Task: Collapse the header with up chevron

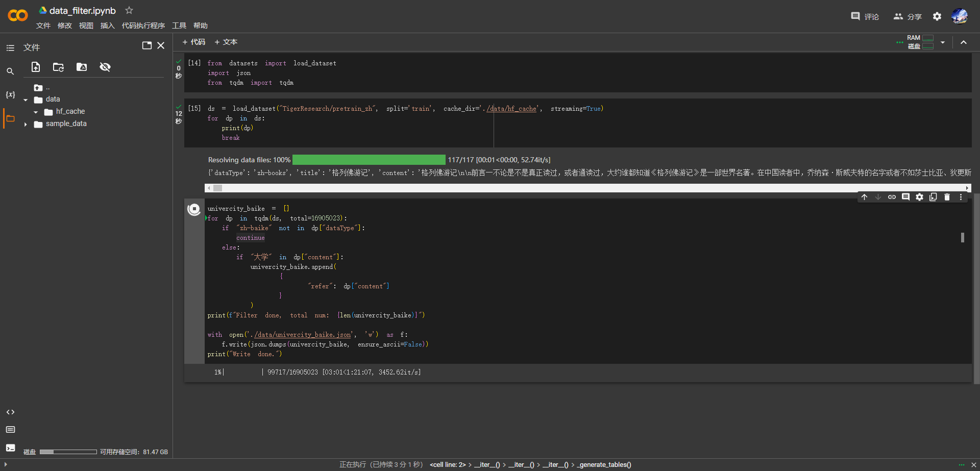Action: tap(964, 42)
